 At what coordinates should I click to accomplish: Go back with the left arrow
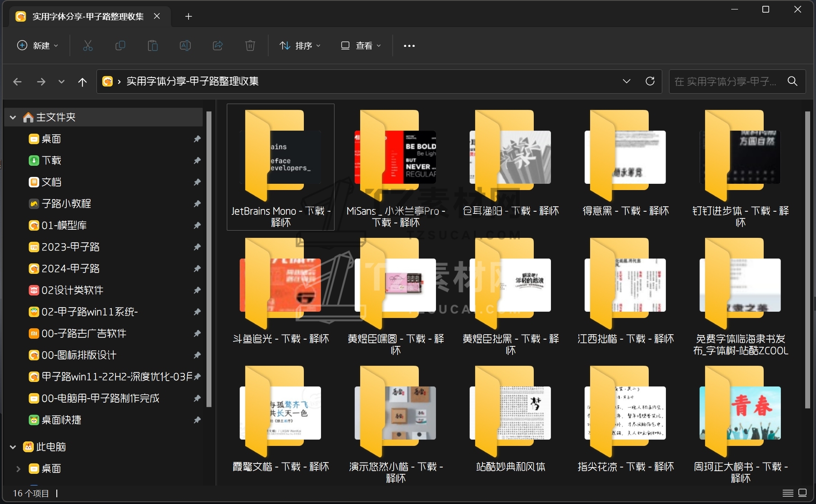[x=18, y=82]
